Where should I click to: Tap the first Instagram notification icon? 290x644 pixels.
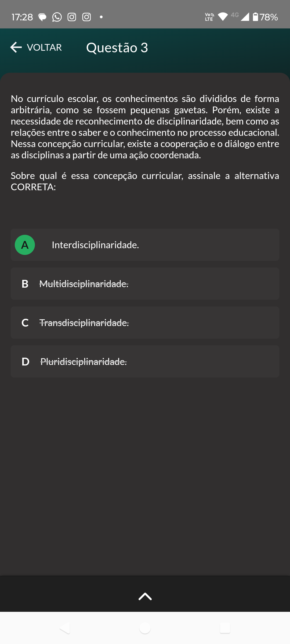coord(72,17)
